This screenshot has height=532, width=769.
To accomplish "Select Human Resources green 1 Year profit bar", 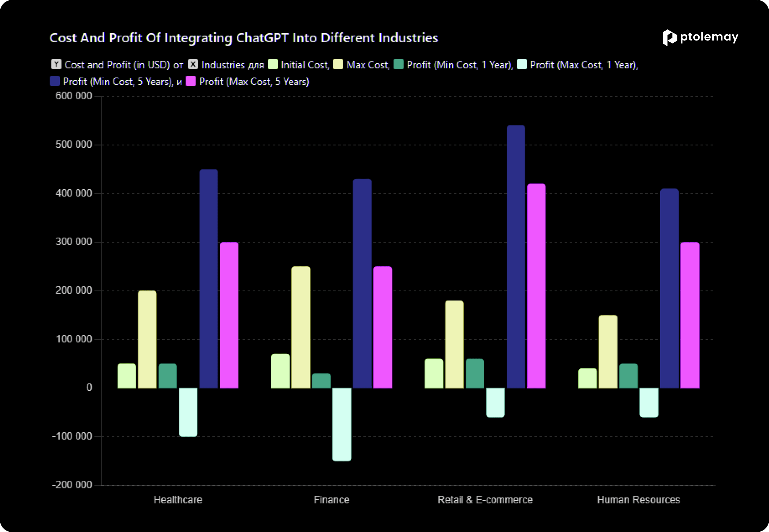I will tap(629, 376).
